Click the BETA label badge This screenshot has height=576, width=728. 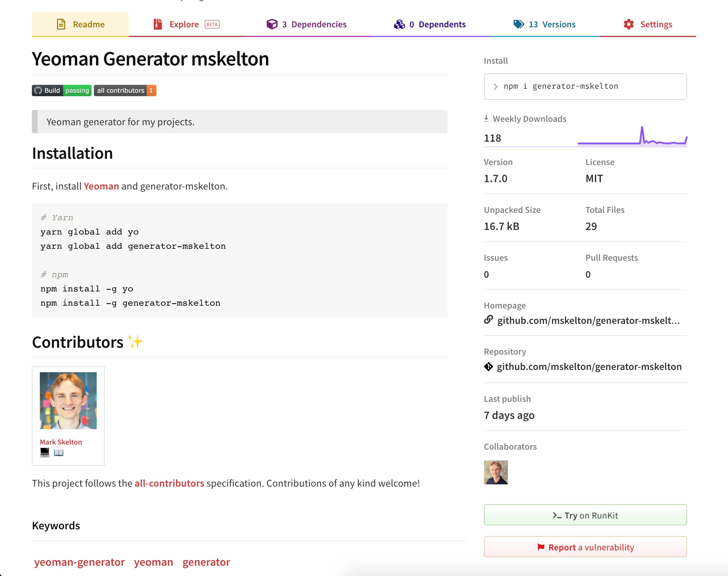(212, 24)
